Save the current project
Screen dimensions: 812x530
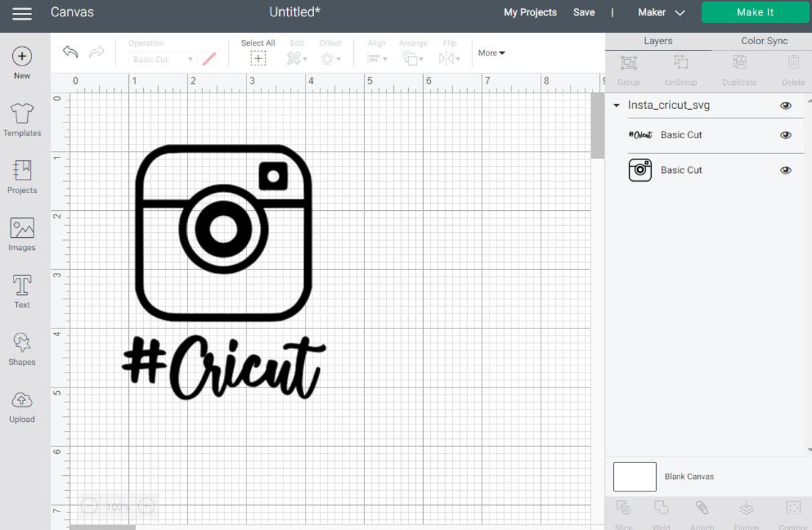point(584,12)
